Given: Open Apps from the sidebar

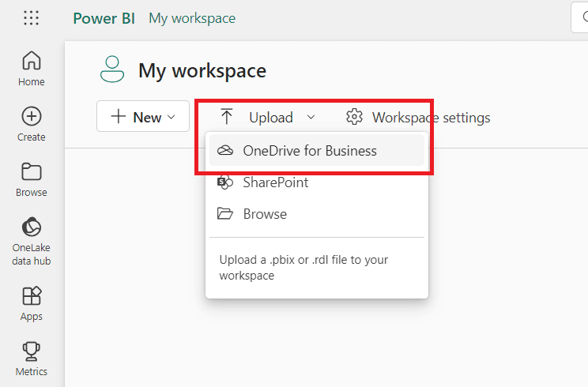Looking at the screenshot, I should 32,302.
